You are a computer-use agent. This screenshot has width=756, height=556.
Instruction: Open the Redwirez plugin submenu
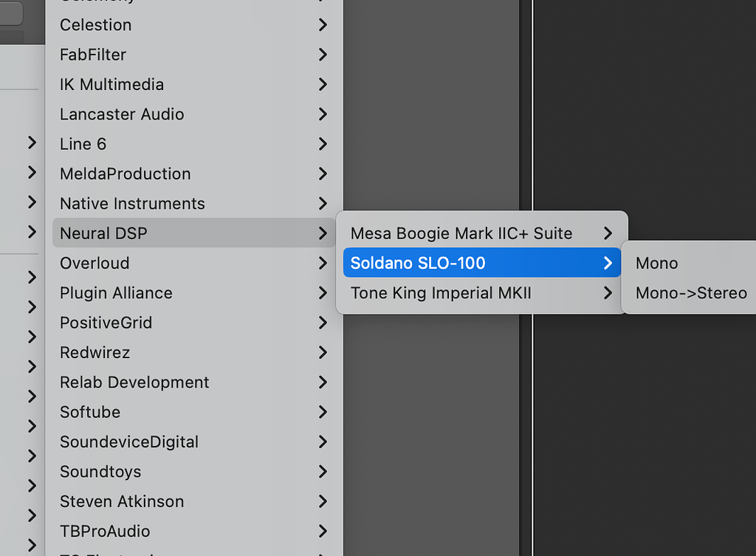point(94,353)
